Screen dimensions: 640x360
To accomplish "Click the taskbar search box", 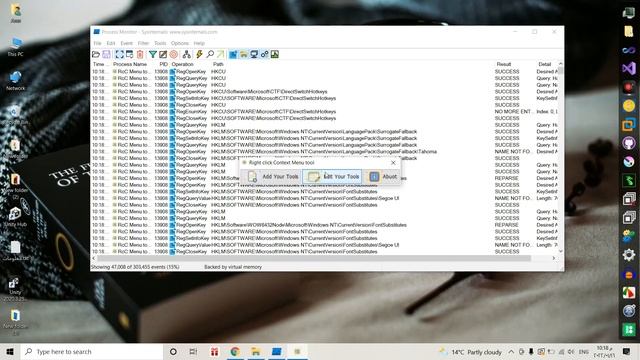I will pyautogui.click(x=92, y=351).
